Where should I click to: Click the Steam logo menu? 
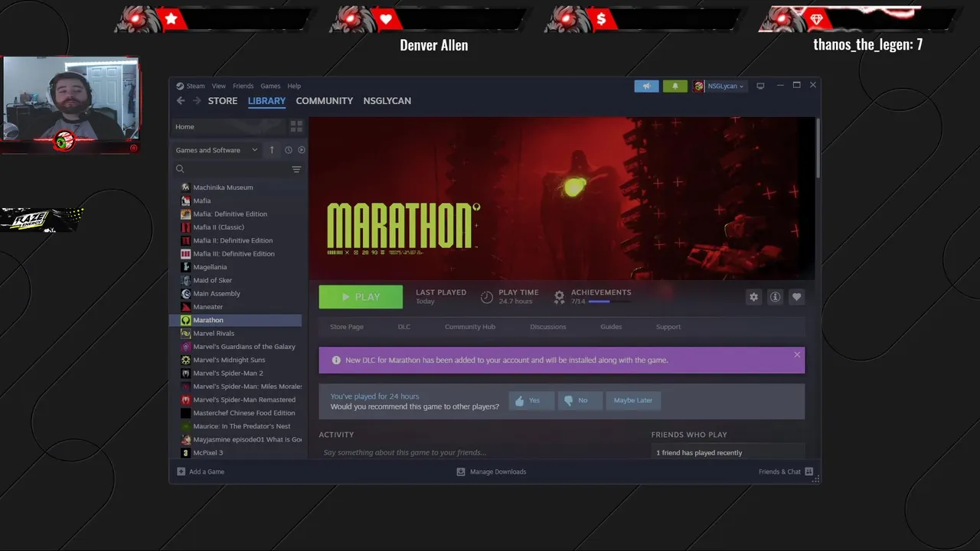(x=191, y=86)
